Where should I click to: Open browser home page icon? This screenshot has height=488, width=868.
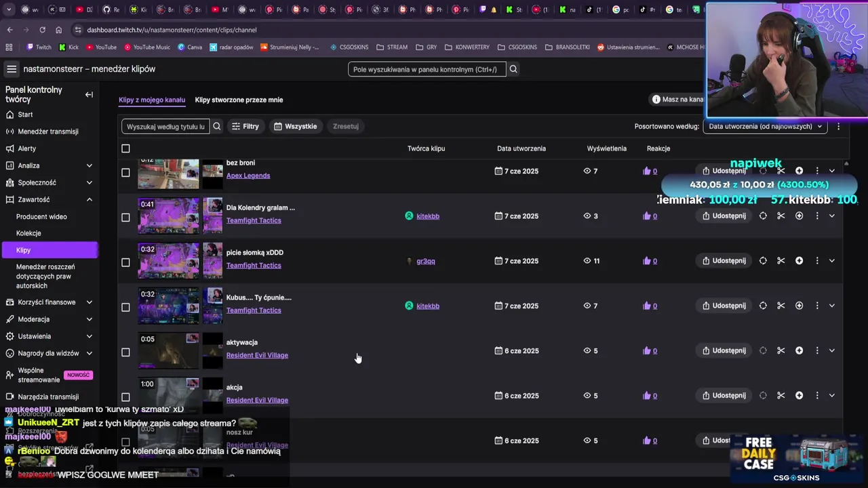tap(58, 30)
